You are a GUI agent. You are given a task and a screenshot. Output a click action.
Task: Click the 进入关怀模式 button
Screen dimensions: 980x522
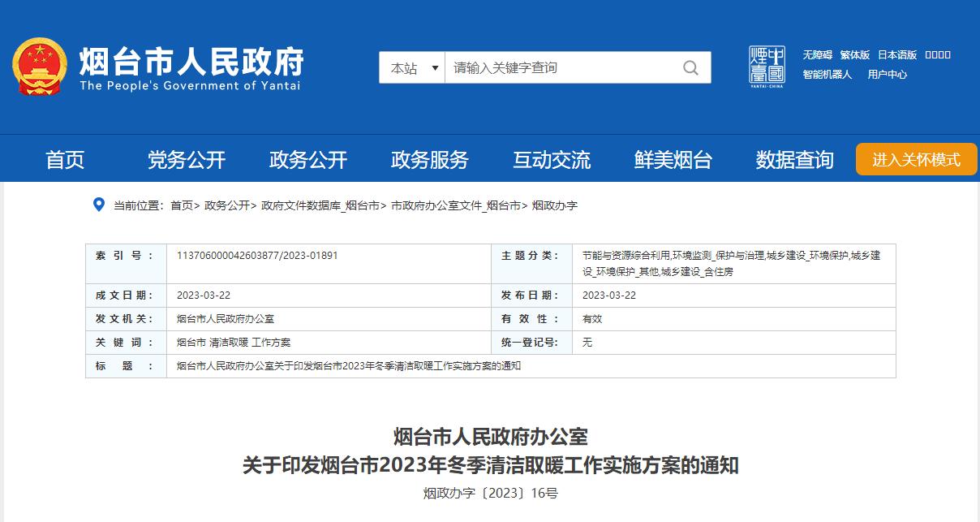point(916,159)
